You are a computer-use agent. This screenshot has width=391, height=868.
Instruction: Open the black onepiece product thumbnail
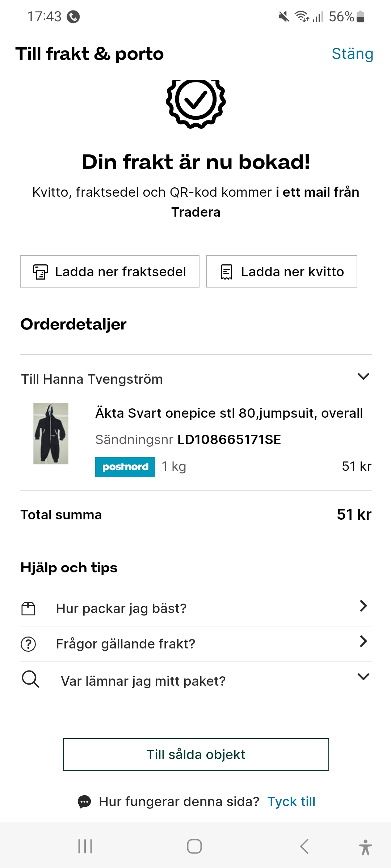pos(51,434)
